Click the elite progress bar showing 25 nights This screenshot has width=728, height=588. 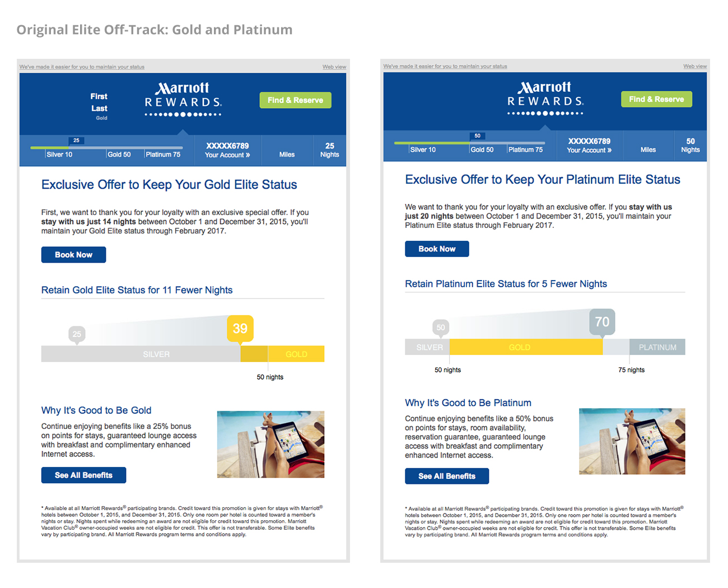(x=106, y=148)
